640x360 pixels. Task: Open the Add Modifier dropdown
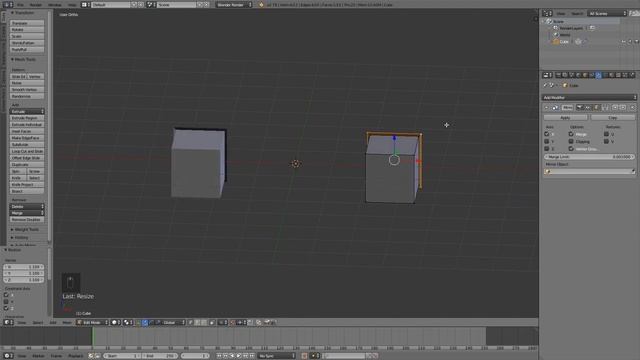pos(589,98)
